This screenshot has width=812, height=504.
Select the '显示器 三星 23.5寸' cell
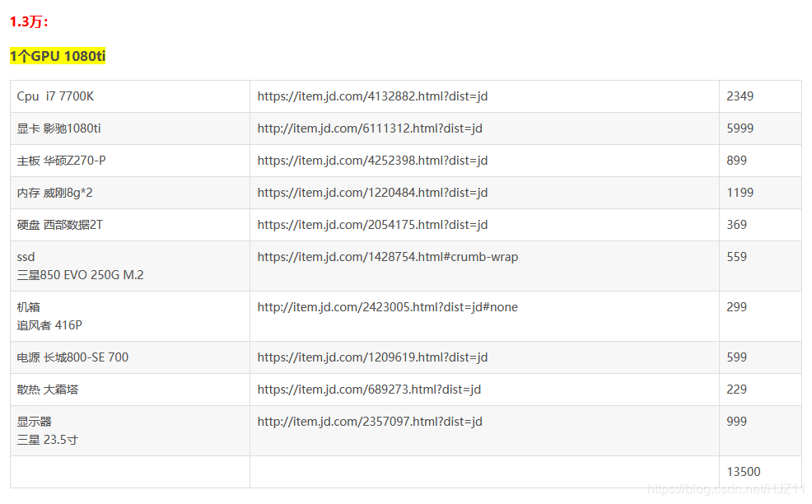pyautogui.click(x=130, y=431)
